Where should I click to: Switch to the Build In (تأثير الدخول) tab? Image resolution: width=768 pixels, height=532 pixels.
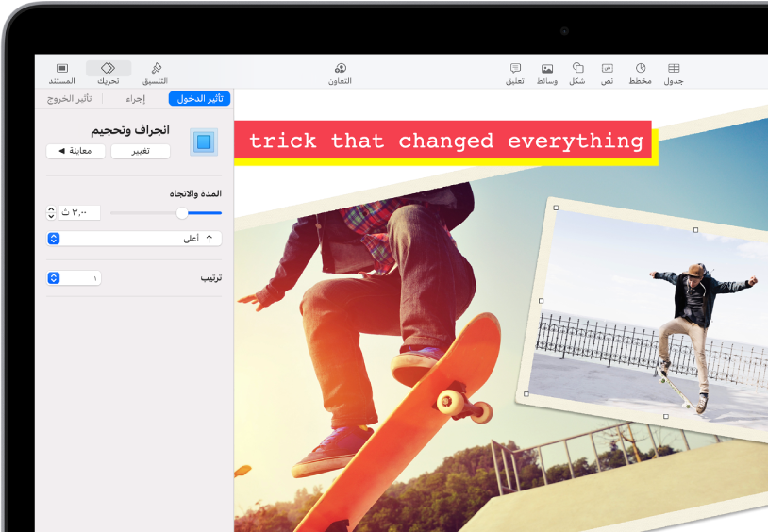pos(199,98)
